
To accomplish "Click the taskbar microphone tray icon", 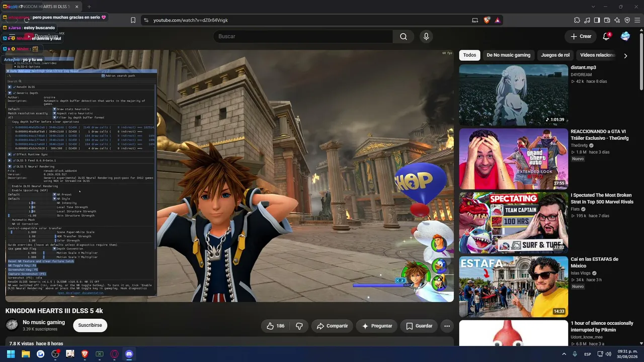I will [x=575, y=354].
